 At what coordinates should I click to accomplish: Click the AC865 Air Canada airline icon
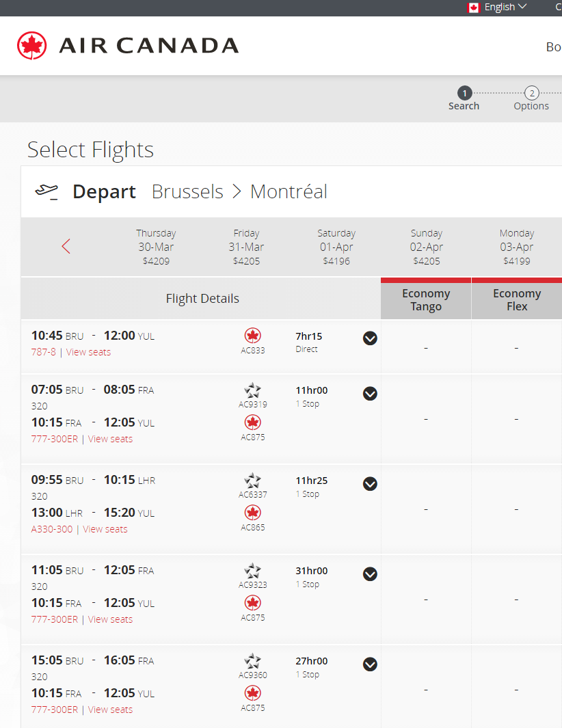pos(253,513)
